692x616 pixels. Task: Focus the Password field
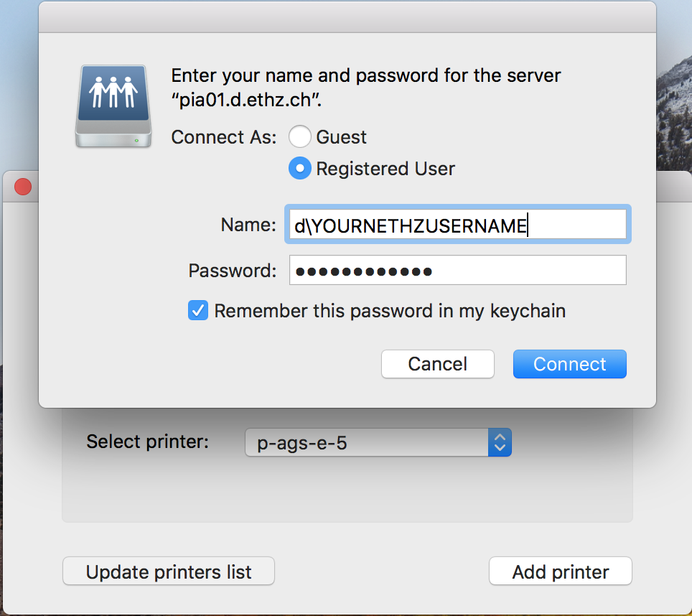[x=458, y=270]
